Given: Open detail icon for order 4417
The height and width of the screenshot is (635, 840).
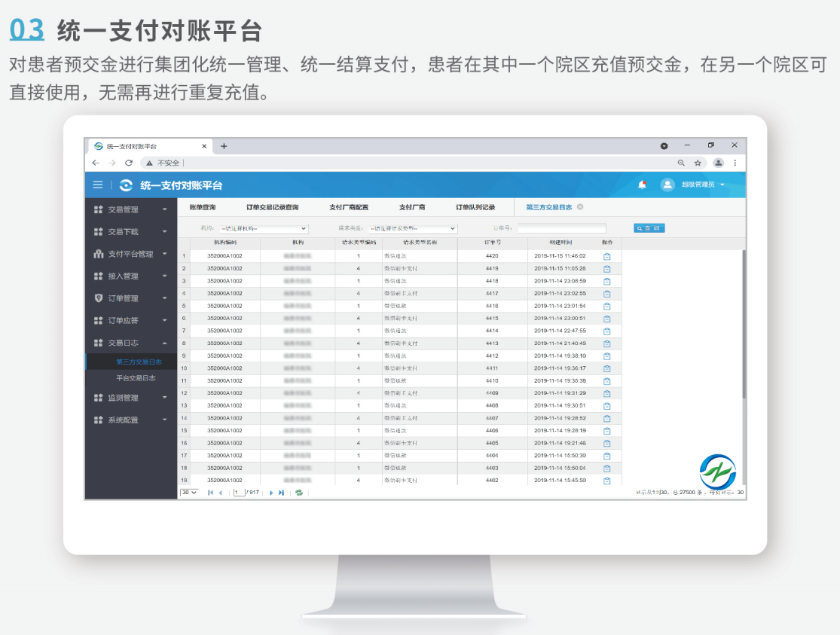Looking at the screenshot, I should click(x=607, y=294).
